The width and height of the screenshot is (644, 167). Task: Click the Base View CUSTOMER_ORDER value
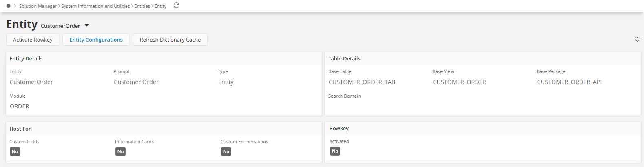459,82
